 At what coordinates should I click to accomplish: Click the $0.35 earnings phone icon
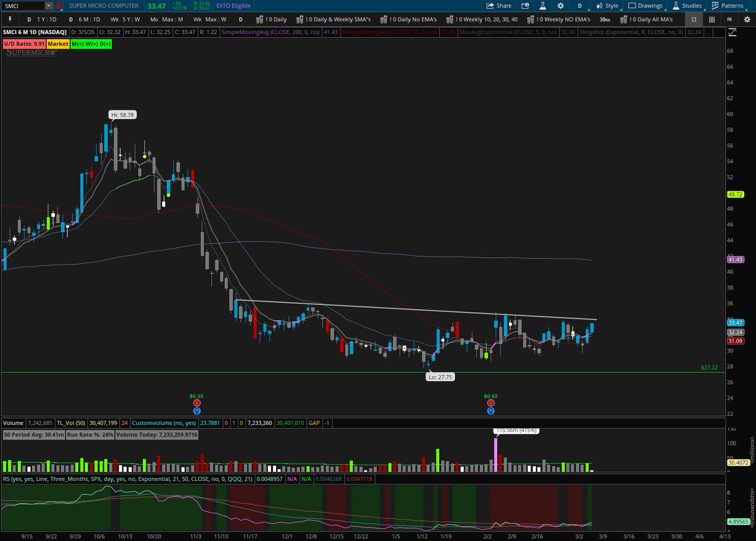click(x=197, y=402)
